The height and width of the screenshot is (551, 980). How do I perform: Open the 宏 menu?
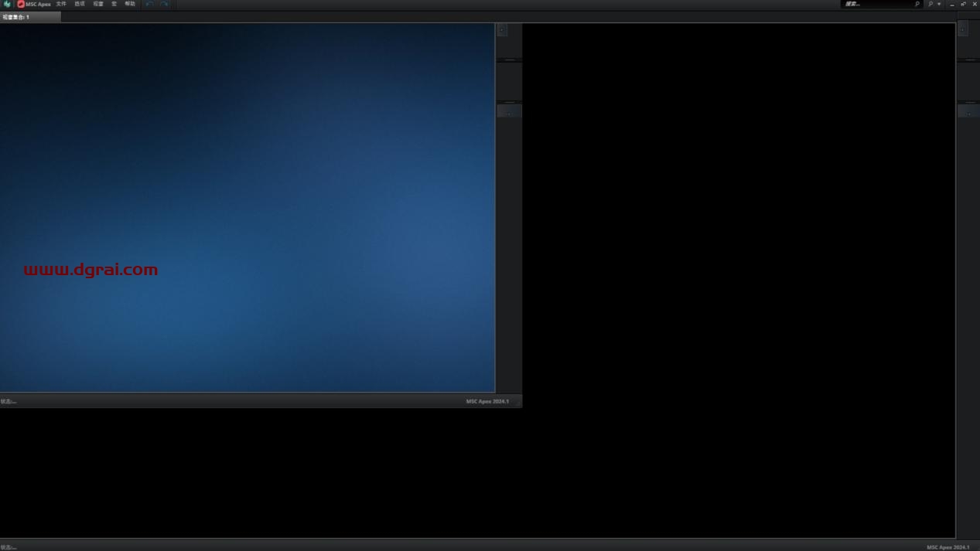(x=114, y=4)
